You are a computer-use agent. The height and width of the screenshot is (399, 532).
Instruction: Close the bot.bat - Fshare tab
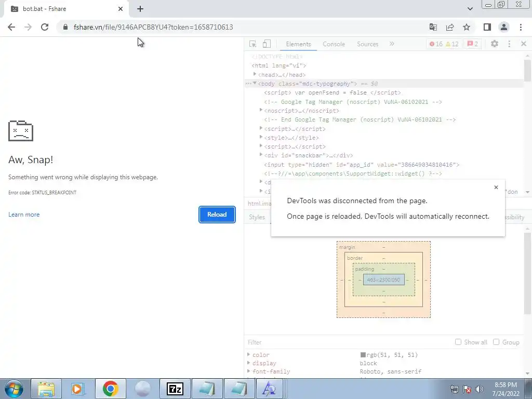pos(121,9)
